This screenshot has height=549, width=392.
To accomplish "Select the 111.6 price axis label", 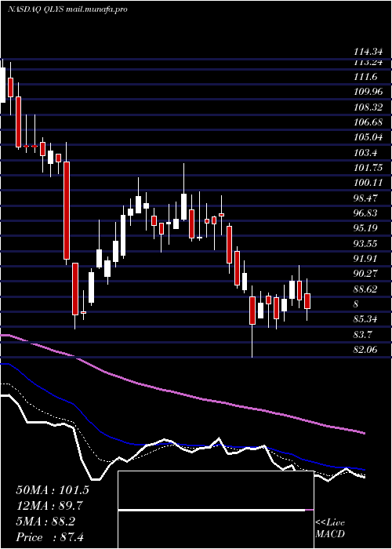I will pyautogui.click(x=365, y=77).
